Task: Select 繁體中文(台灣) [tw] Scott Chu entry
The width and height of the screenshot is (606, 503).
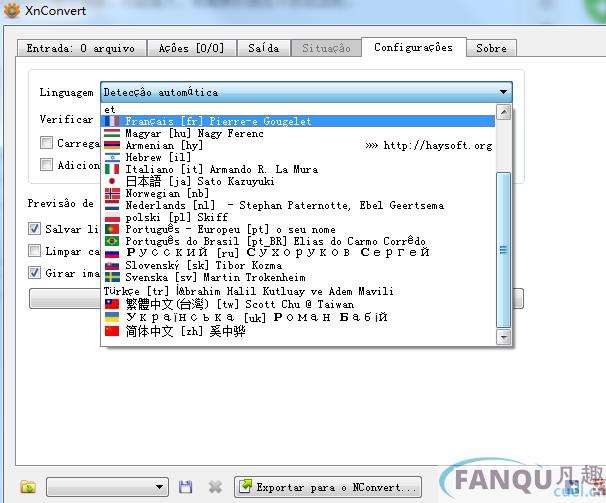Action: point(298,304)
